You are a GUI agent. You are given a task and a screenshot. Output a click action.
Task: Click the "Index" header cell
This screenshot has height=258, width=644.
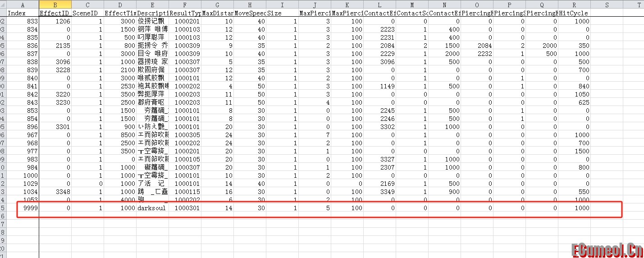[23, 13]
